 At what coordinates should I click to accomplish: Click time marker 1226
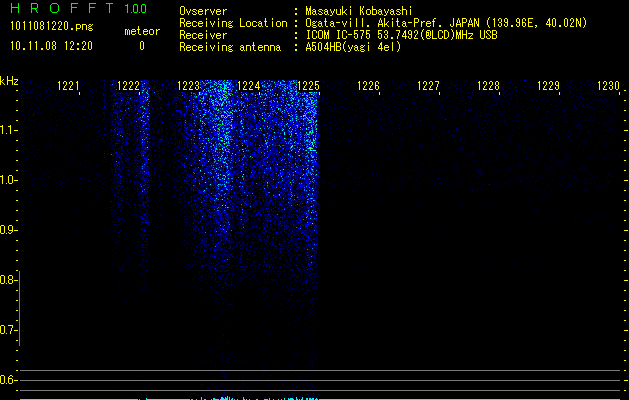click(368, 85)
